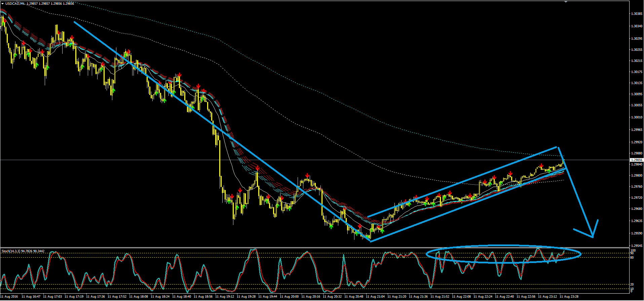Click the 11 Aug 18:08 time label
644x301 pixels.
tap(139, 297)
